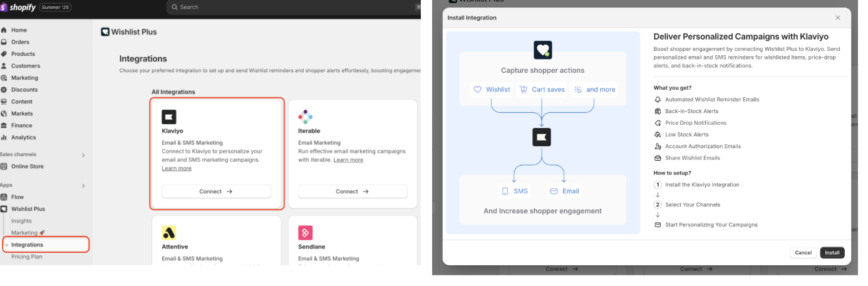This screenshot has width=868, height=286.
Task: Click the Content icon in sidebar
Action: (4, 102)
